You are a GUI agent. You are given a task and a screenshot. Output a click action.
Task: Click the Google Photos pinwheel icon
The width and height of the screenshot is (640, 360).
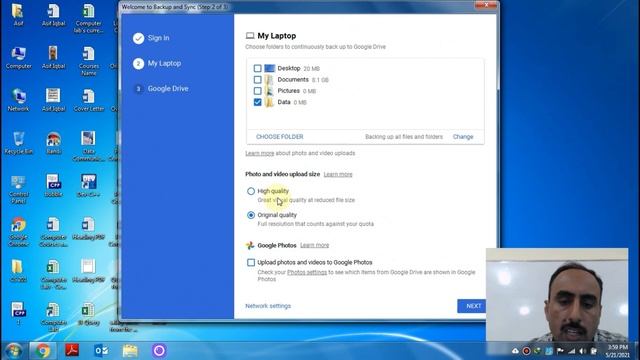pos(250,245)
